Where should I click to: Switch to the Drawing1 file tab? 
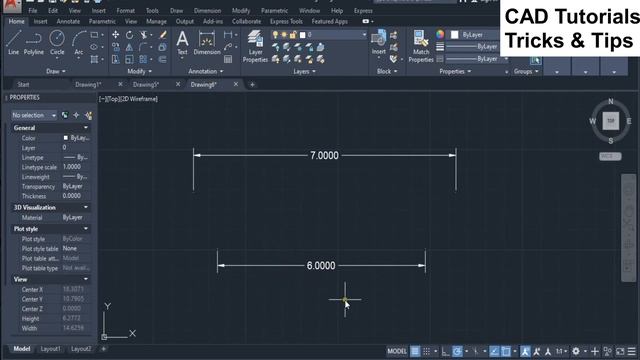pyautogui.click(x=88, y=84)
